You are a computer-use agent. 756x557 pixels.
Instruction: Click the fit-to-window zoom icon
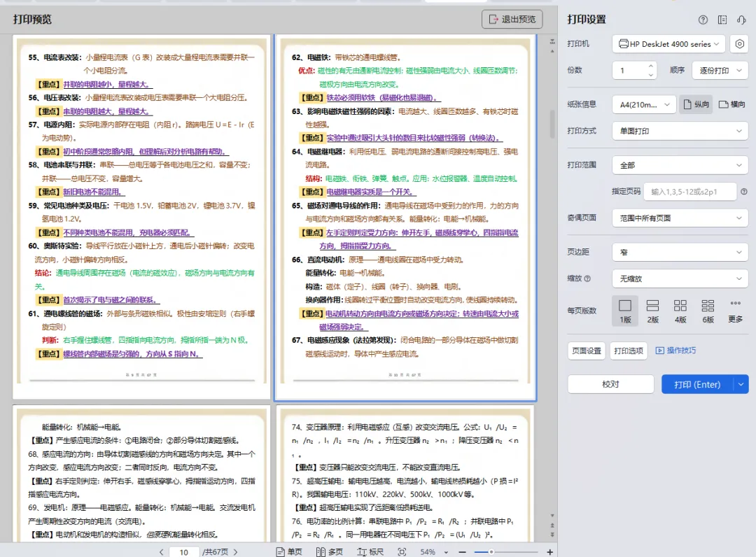[x=402, y=551]
